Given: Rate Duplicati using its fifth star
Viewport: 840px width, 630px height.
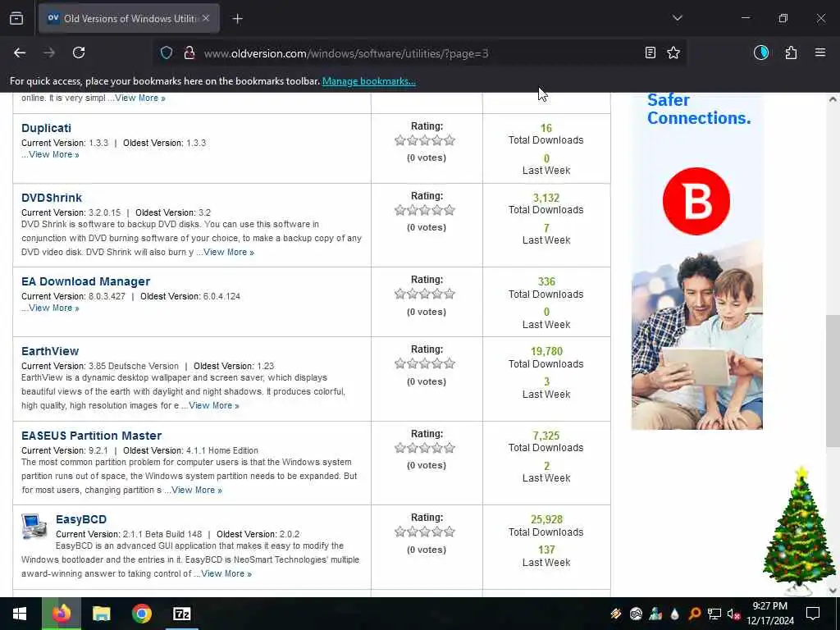Looking at the screenshot, I should [450, 140].
